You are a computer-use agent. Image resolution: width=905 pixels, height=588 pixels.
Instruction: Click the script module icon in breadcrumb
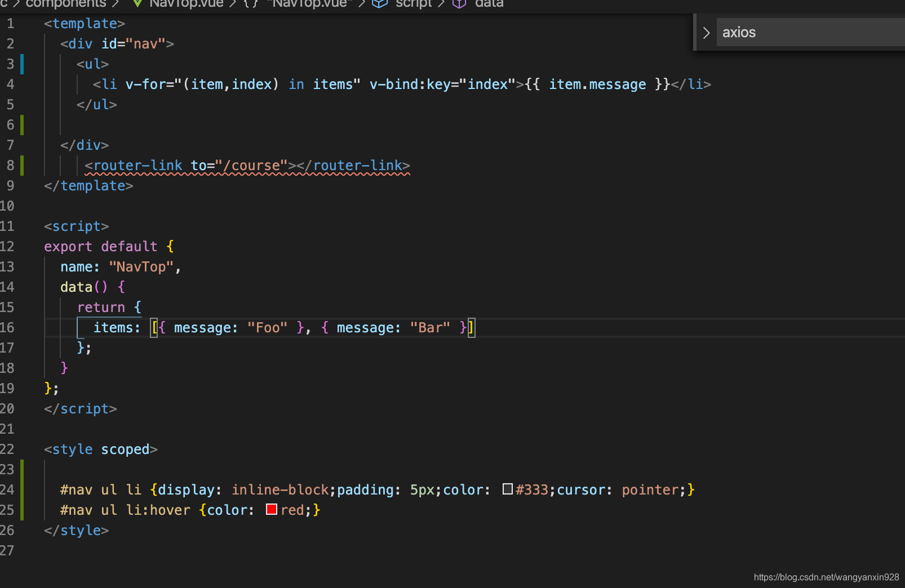[380, 3]
